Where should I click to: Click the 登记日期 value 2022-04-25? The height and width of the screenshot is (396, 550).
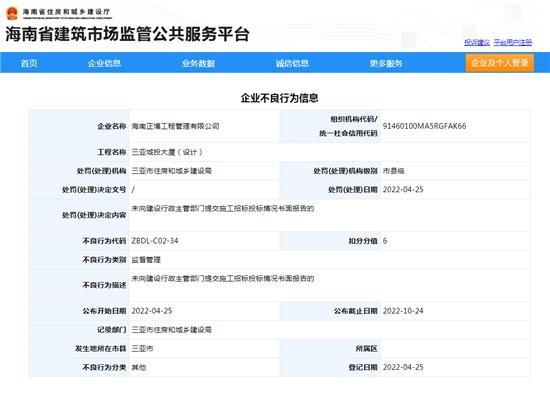pos(403,368)
